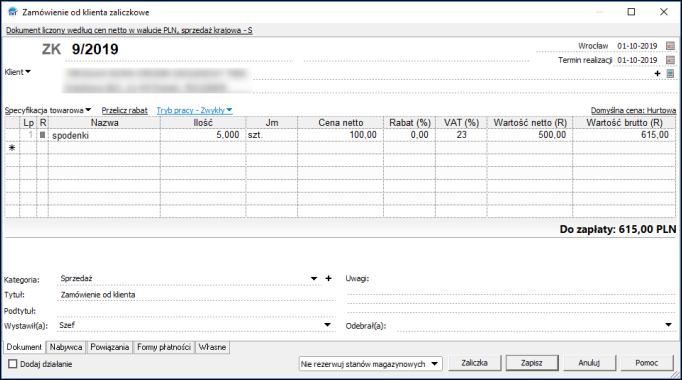Image resolution: width=682 pixels, height=380 pixels.
Task: Click the Rabat (%) column header
Action: pyautogui.click(x=409, y=123)
